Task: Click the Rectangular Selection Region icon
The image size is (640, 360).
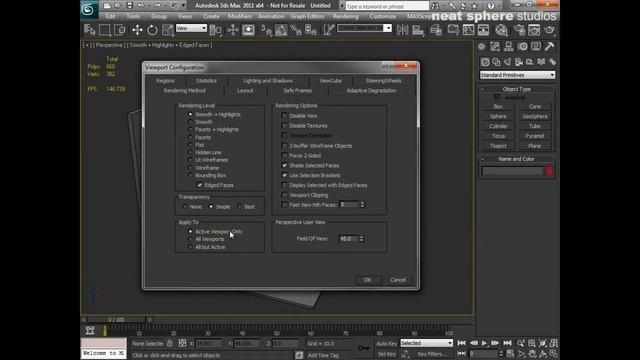Action: coord(104,30)
